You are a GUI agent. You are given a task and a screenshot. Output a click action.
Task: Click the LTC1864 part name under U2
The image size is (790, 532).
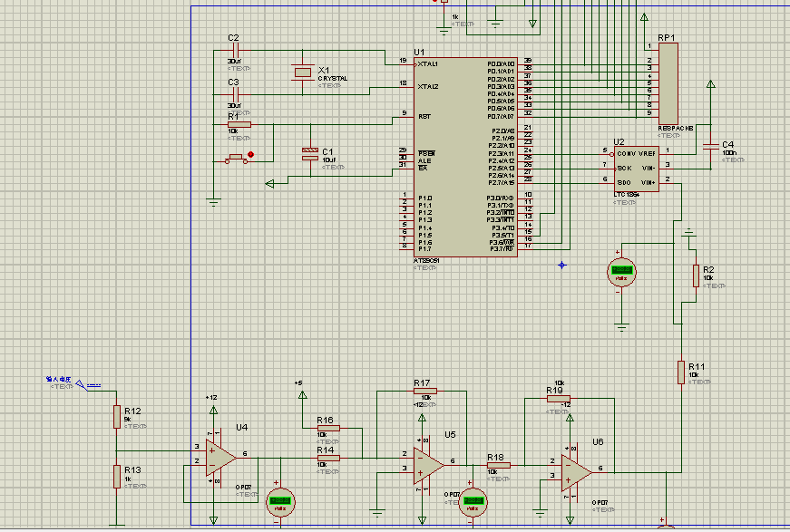pos(626,195)
